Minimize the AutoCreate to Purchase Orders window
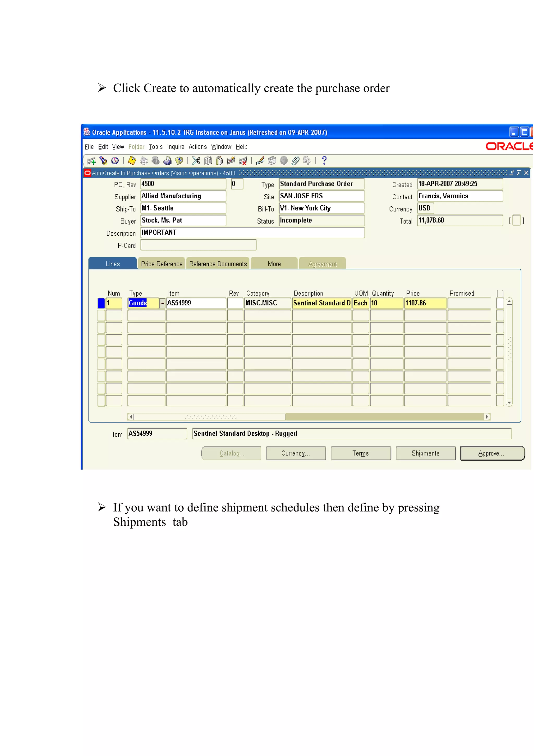 [512, 173]
